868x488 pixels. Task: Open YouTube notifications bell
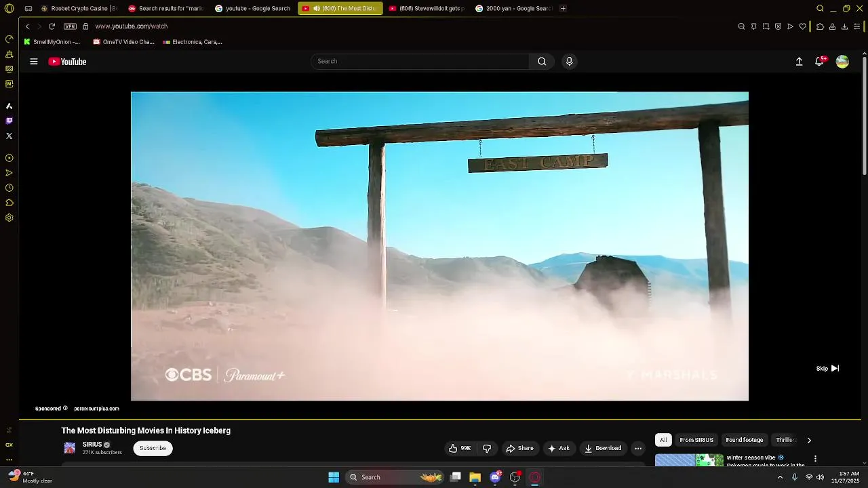tap(820, 61)
